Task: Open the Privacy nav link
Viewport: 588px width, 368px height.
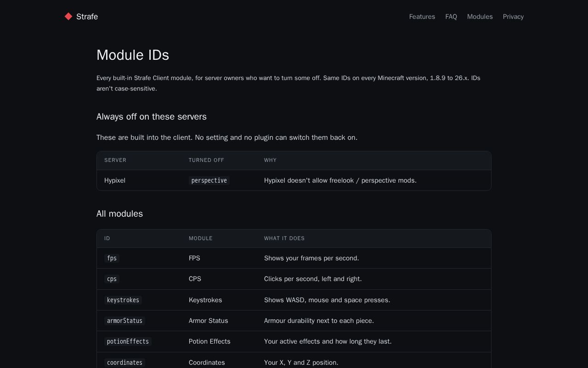Action: pyautogui.click(x=513, y=17)
